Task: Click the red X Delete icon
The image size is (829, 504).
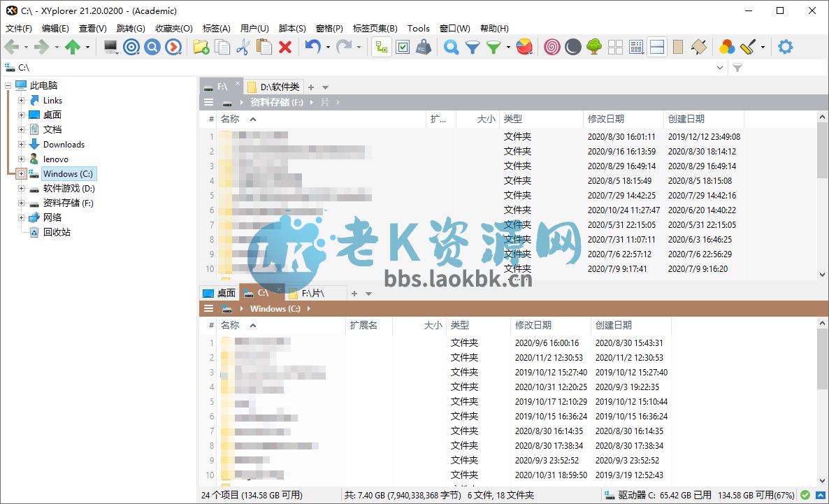Action: coord(285,47)
